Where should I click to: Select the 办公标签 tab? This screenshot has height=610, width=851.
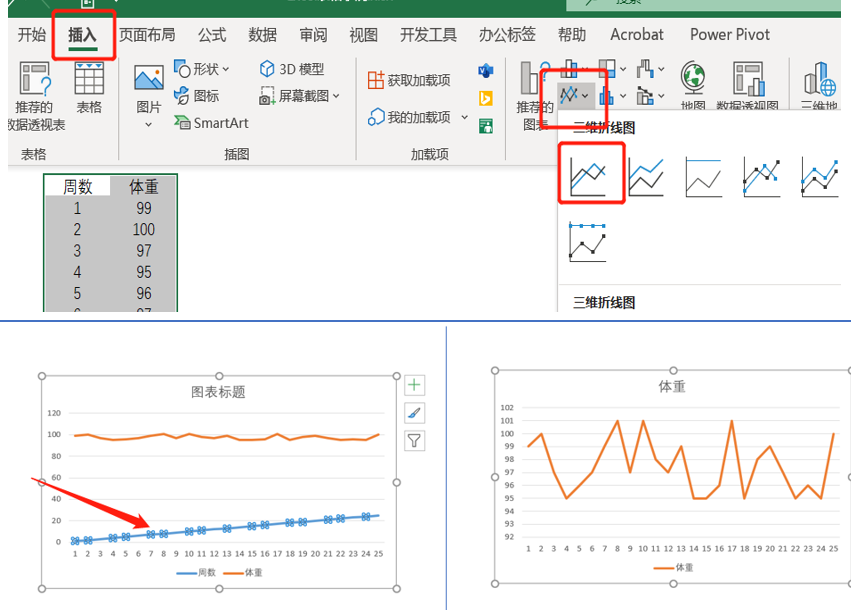point(507,35)
